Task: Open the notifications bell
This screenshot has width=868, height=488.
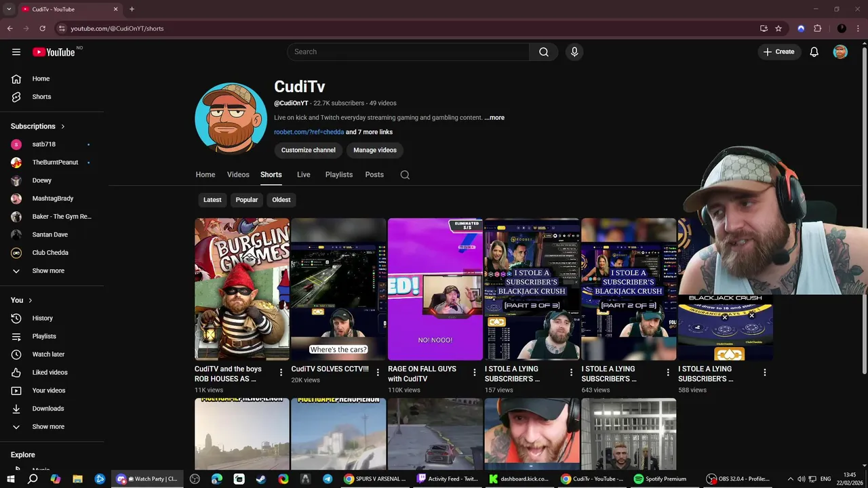Action: (x=814, y=52)
